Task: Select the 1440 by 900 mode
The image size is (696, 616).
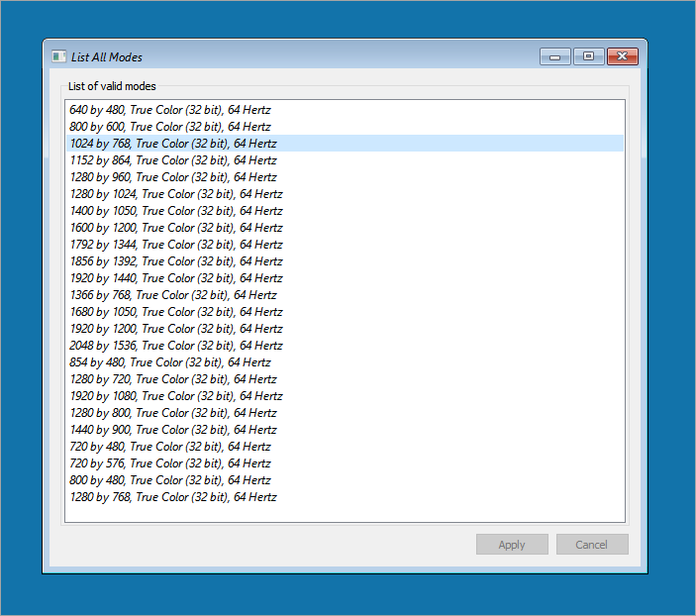Action: tap(345, 430)
